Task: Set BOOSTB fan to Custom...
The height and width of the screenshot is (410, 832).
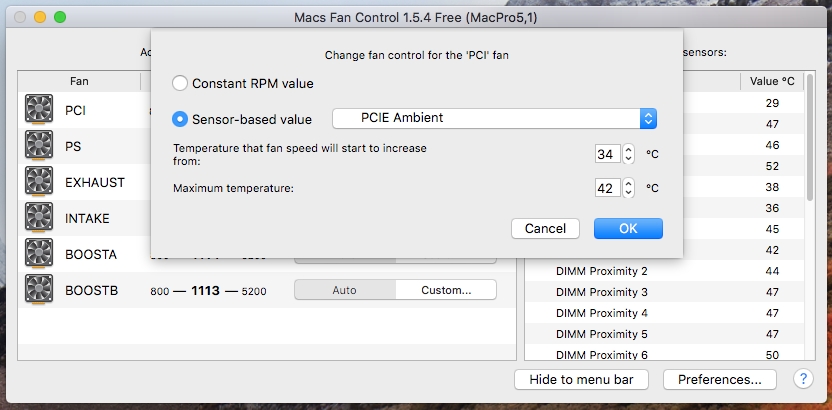Action: [x=446, y=290]
